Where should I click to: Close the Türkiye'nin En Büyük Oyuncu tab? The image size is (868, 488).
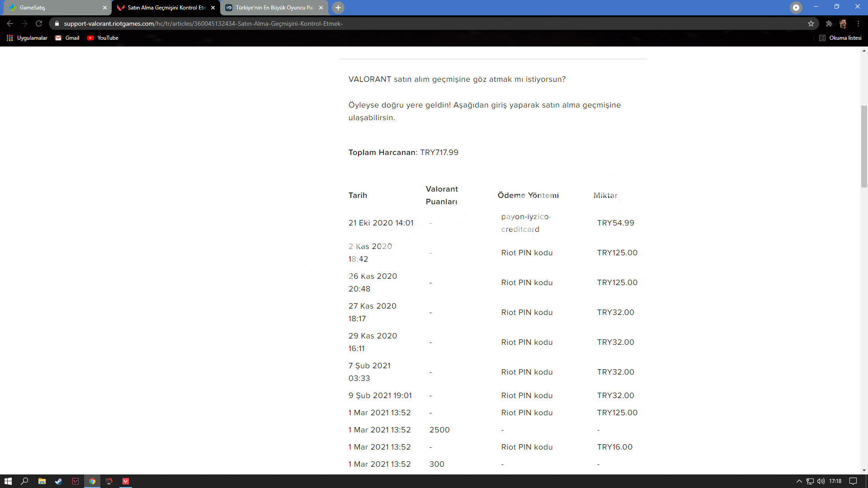point(321,8)
